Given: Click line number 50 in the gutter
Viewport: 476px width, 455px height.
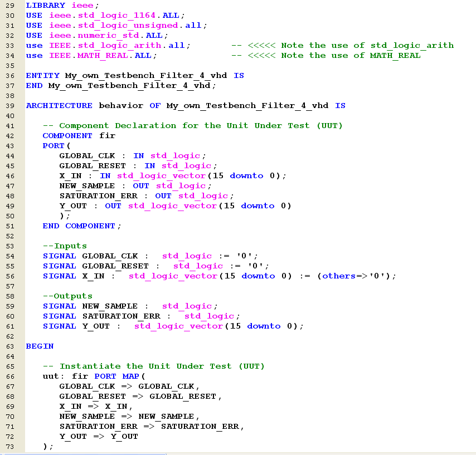Looking at the screenshot, I should pos(10,216).
